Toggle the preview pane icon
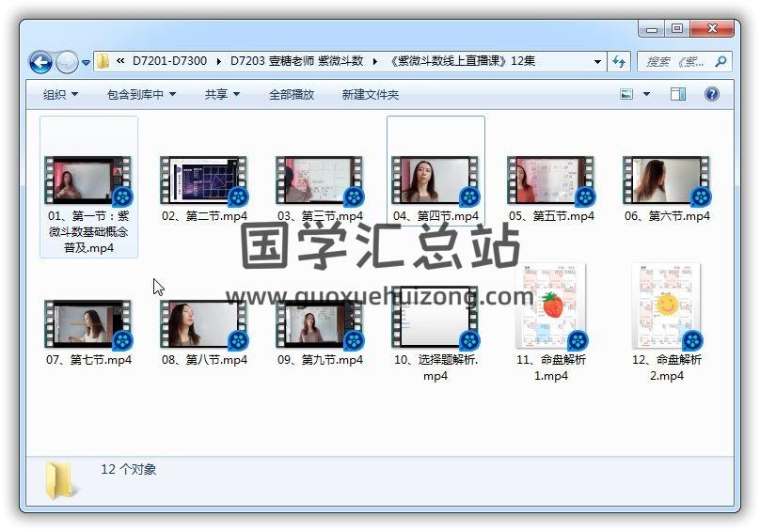This screenshot has width=760, height=532. pos(678,94)
